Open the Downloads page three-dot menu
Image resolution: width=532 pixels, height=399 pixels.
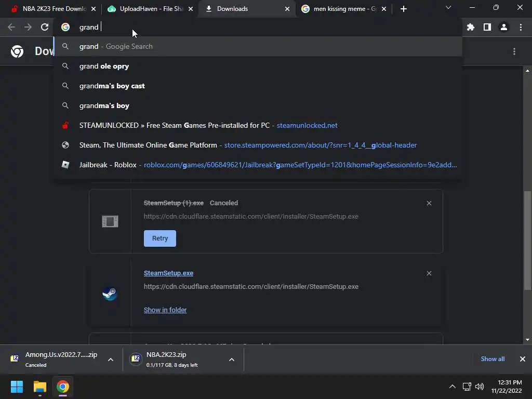tap(514, 51)
